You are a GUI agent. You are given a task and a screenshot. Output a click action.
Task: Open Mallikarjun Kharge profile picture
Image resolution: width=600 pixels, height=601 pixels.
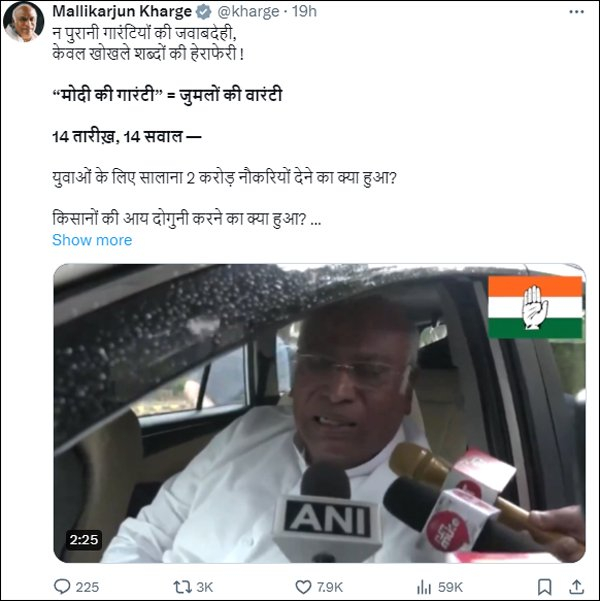click(23, 22)
